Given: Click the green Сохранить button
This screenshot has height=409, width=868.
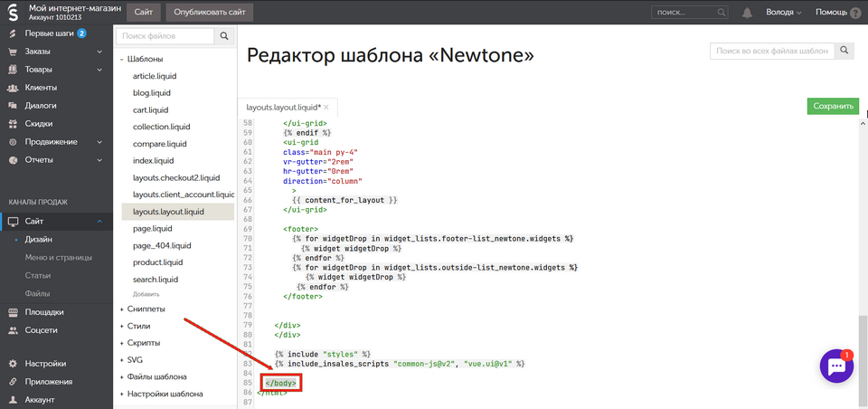Looking at the screenshot, I should tap(833, 106).
